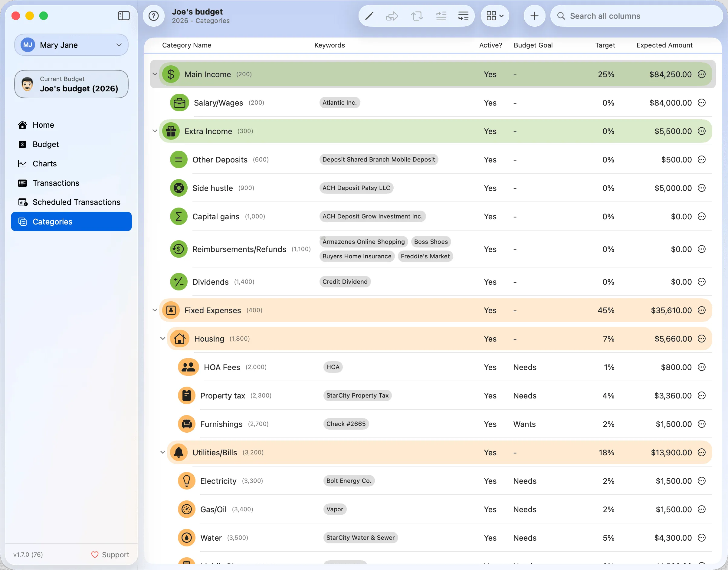The width and height of the screenshot is (728, 570).
Task: Click the Other Deposits equals icon
Action: 179,159
